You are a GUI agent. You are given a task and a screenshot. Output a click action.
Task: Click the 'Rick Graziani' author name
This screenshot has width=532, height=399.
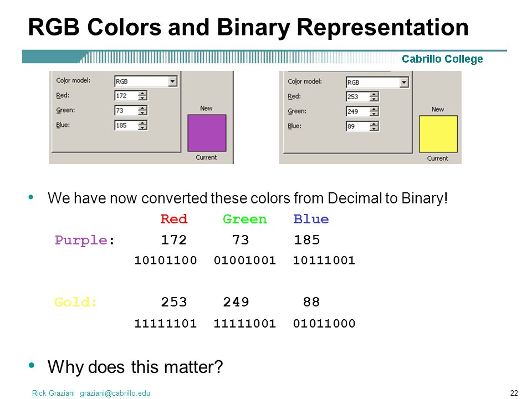pos(53,393)
